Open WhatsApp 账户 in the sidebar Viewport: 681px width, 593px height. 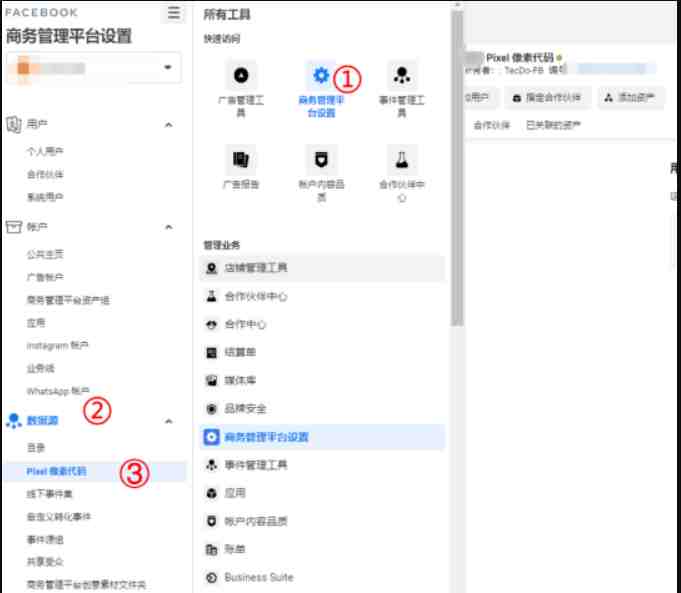pyautogui.click(x=58, y=391)
